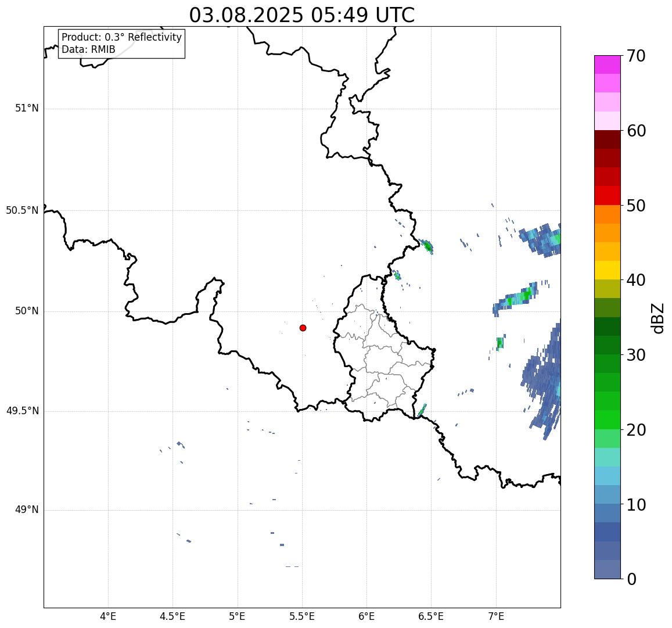Pick the yellow colorbar segment above 40
Viewport: 672px width, 628px height.
pos(608,270)
